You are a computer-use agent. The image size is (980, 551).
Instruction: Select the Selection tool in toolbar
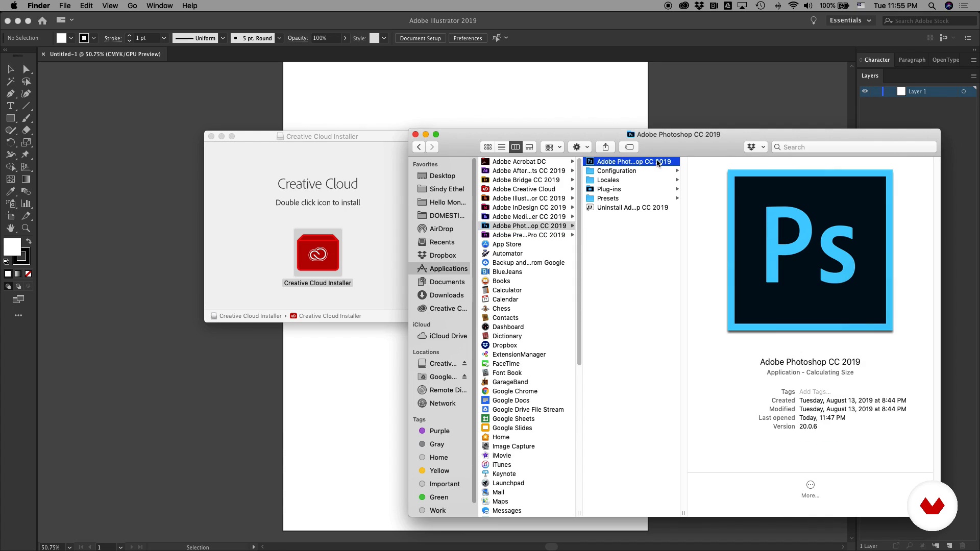tap(10, 68)
